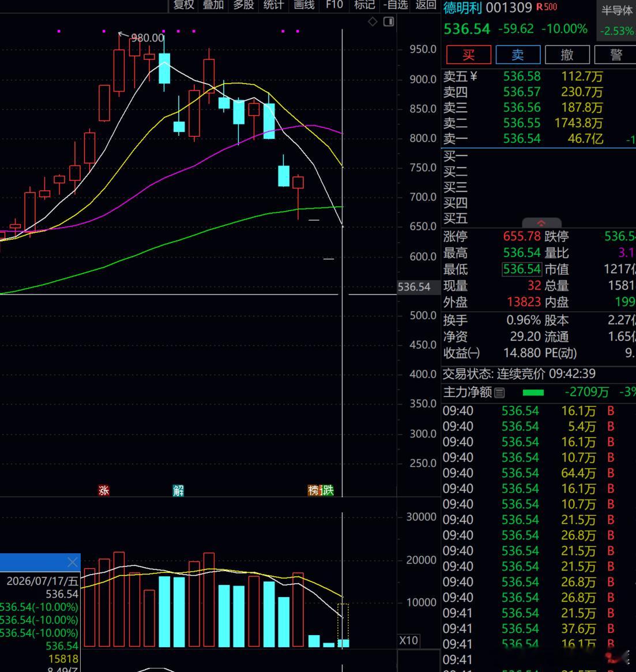Open the 叠加 overlay menu
Screen dimensions: 636x672
(x=213, y=5)
